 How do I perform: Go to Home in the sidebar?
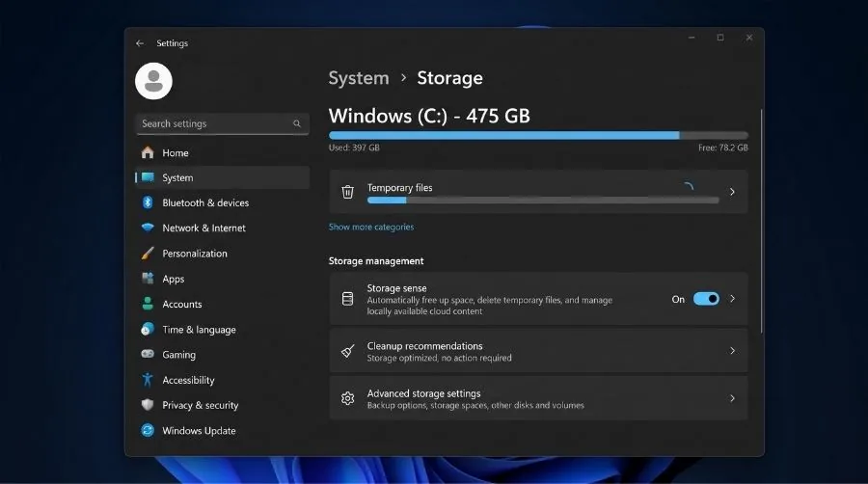point(222,152)
